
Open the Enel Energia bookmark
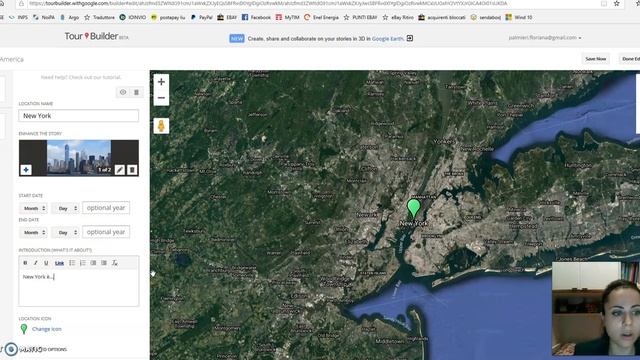click(321, 18)
